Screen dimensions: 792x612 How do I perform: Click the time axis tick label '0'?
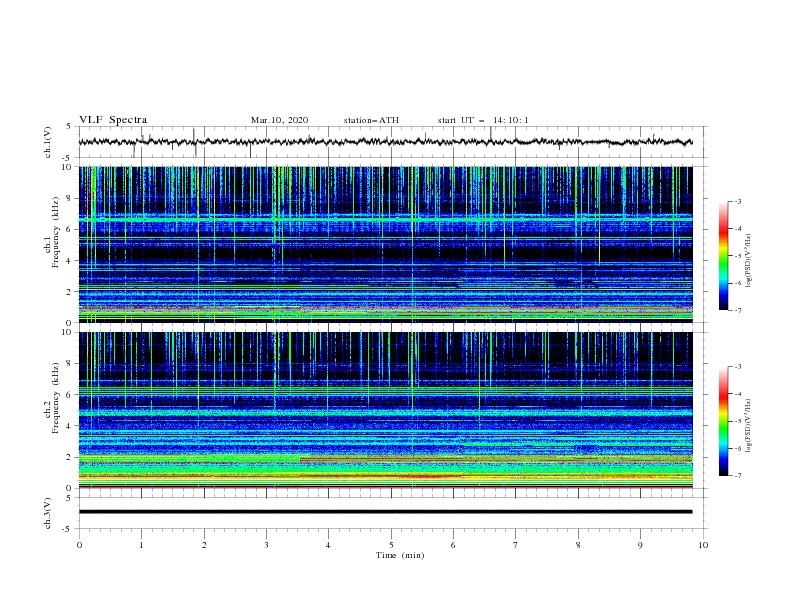tap(79, 545)
